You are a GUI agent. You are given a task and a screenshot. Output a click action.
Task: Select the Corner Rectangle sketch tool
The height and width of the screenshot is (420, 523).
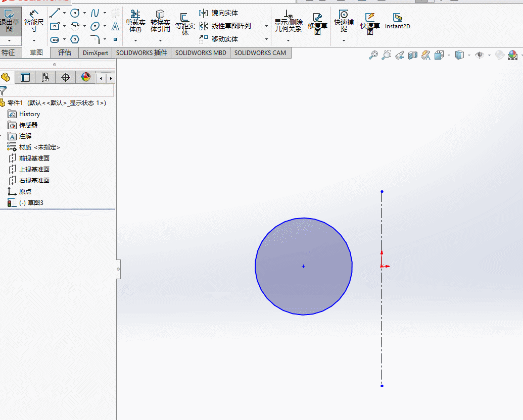[55, 26]
